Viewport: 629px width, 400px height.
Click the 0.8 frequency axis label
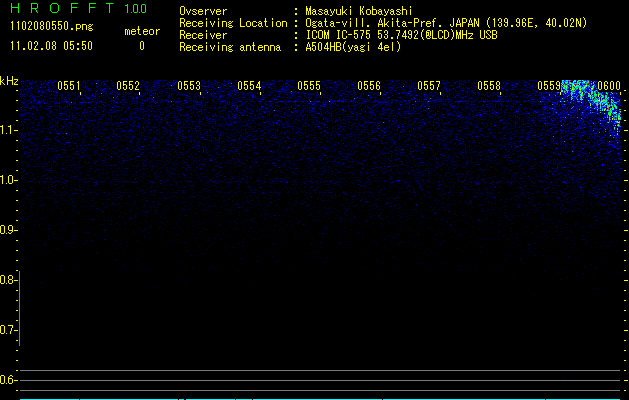click(8, 280)
